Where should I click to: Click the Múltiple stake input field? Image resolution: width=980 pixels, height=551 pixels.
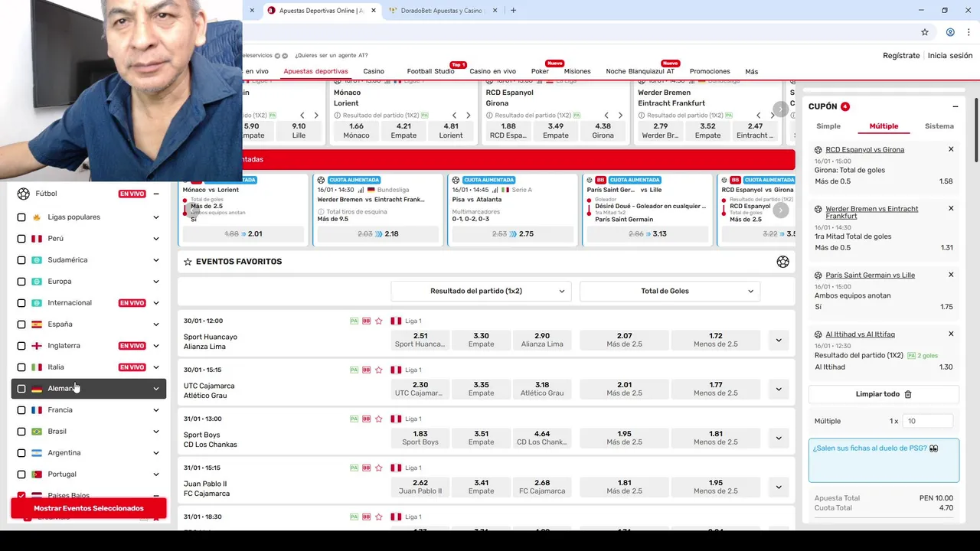point(927,421)
